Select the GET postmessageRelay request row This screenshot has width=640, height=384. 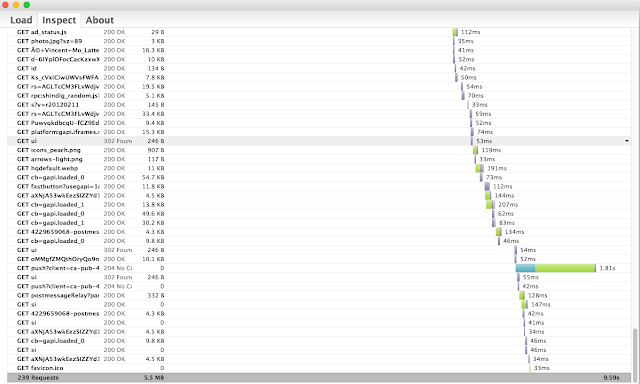point(319,295)
